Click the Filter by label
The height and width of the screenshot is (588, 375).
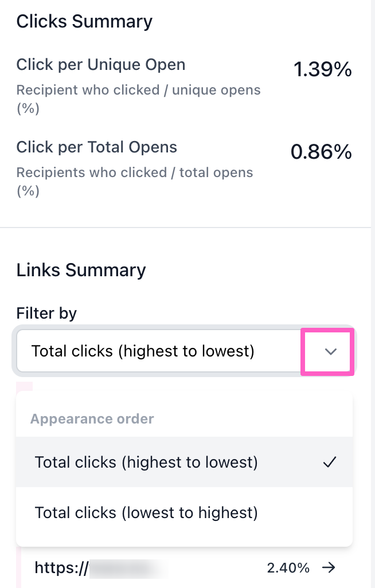tap(46, 313)
